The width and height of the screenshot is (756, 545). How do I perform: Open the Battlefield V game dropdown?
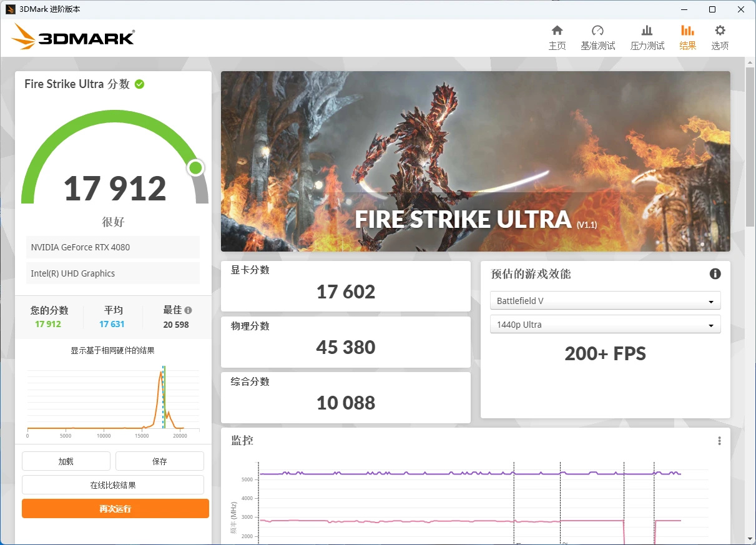click(605, 300)
